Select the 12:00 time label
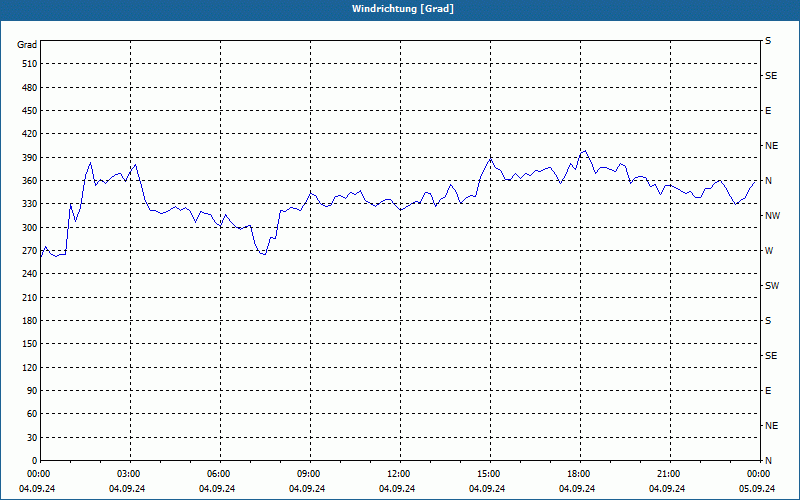 pyautogui.click(x=398, y=474)
